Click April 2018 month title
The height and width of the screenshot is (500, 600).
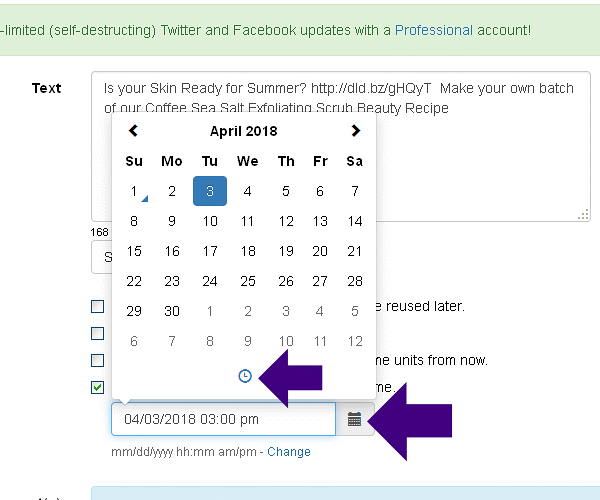coord(244,131)
